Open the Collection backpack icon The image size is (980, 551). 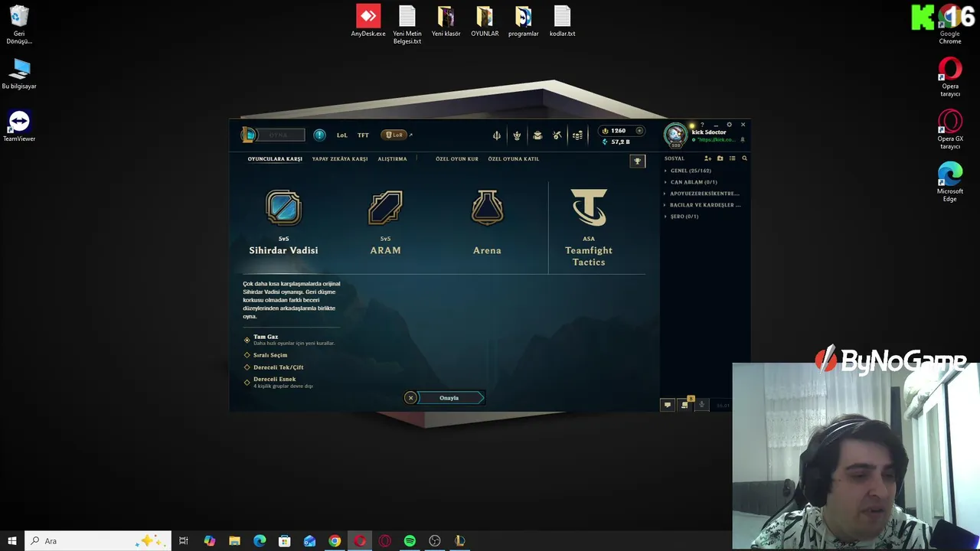(537, 135)
